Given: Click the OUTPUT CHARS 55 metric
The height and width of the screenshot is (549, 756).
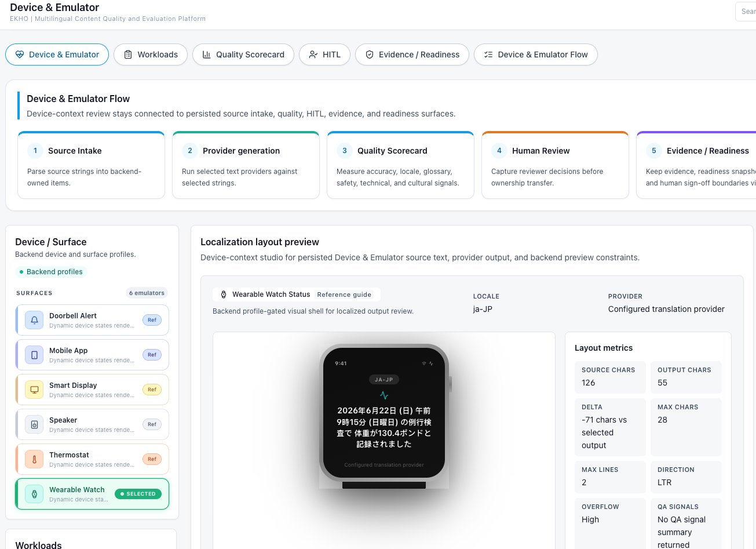Looking at the screenshot, I should coord(686,377).
